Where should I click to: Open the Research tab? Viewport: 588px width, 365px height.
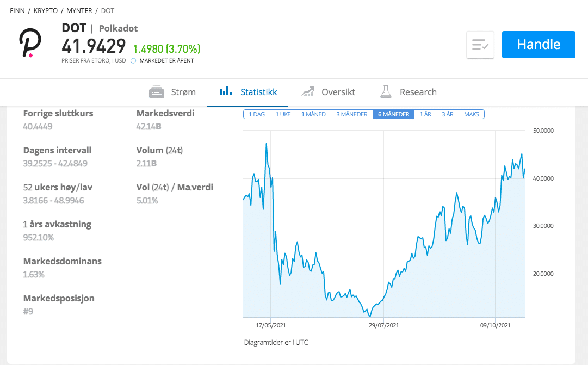(418, 92)
